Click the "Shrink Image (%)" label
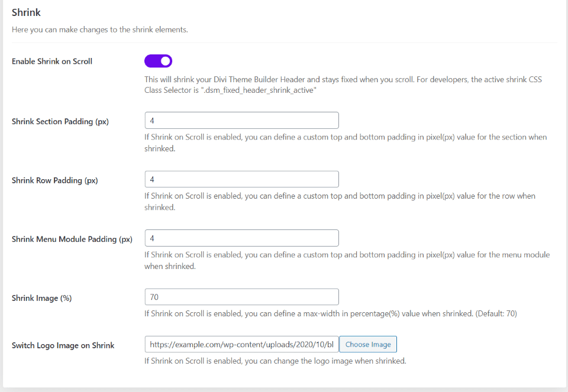Image resolution: width=568 pixels, height=392 pixels. [42, 298]
